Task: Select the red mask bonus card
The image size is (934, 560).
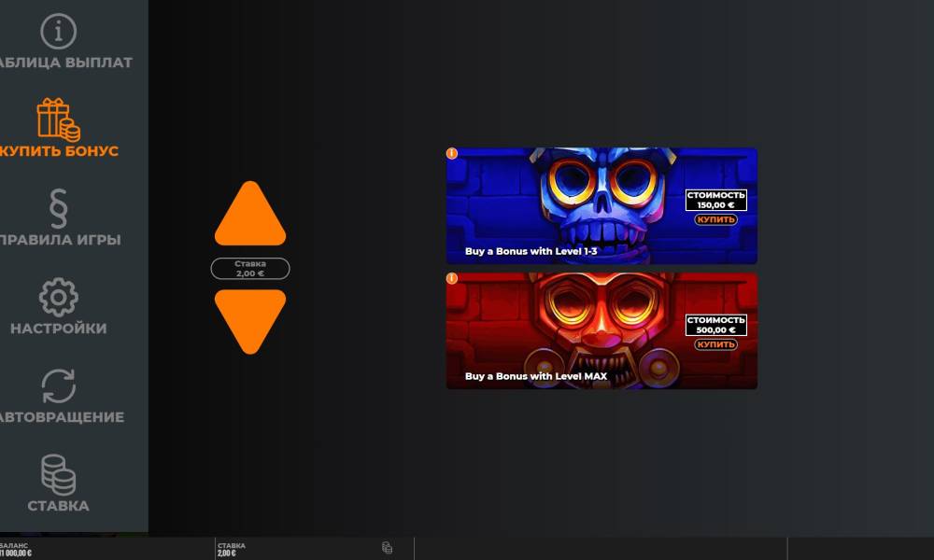Action: tap(601, 331)
